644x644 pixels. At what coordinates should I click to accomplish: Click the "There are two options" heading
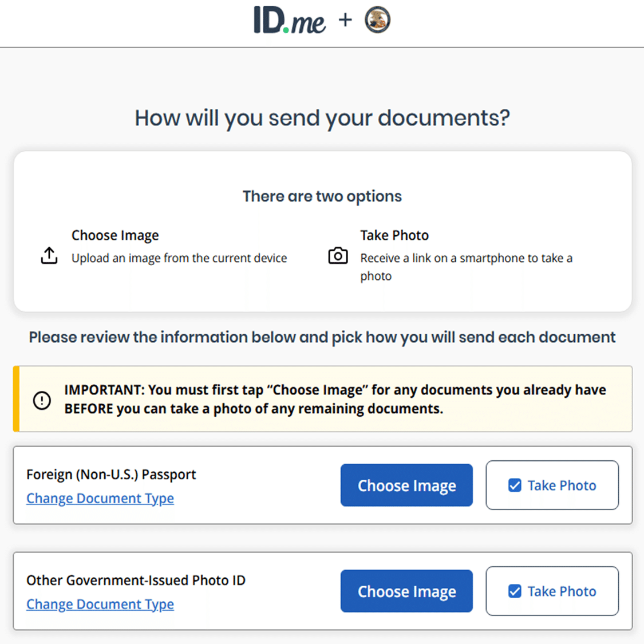click(x=322, y=196)
